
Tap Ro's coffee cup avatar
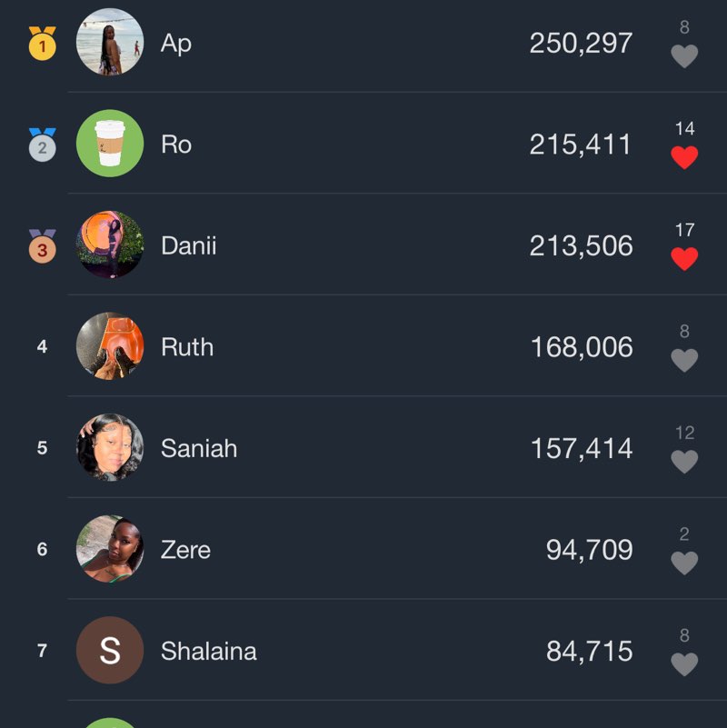(x=110, y=144)
